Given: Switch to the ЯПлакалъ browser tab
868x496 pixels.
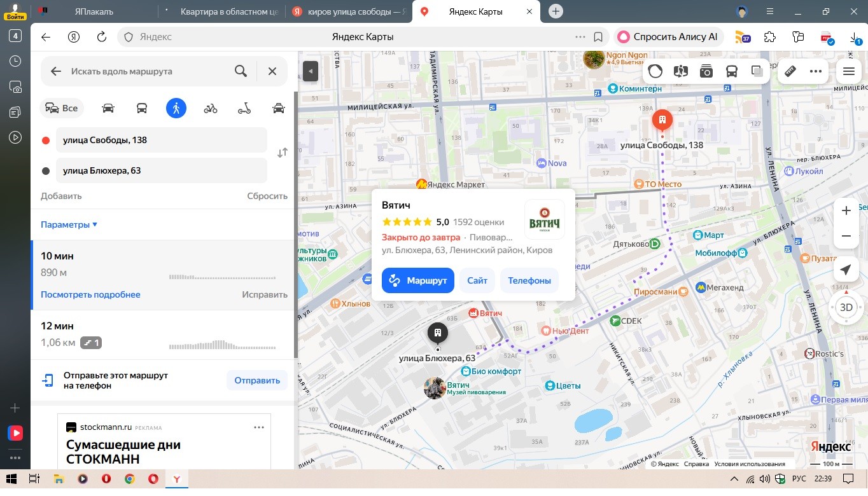Looking at the screenshot, I should (94, 11).
